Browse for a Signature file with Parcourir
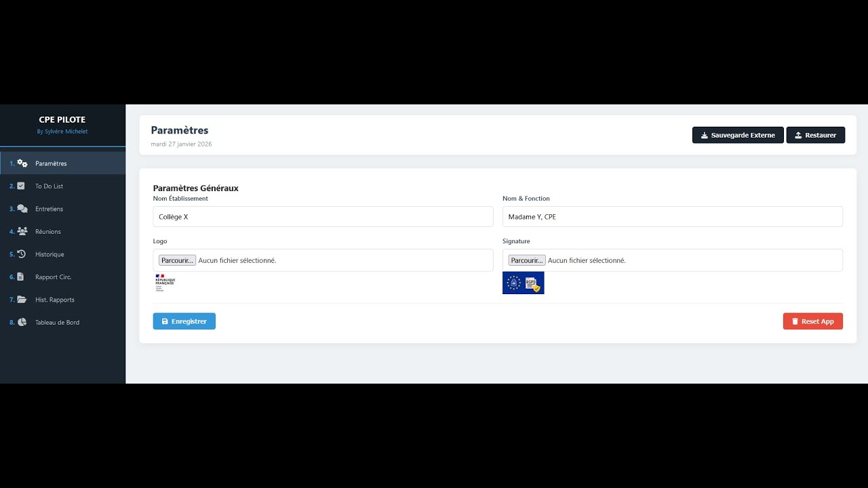The image size is (868, 488). coord(527,260)
